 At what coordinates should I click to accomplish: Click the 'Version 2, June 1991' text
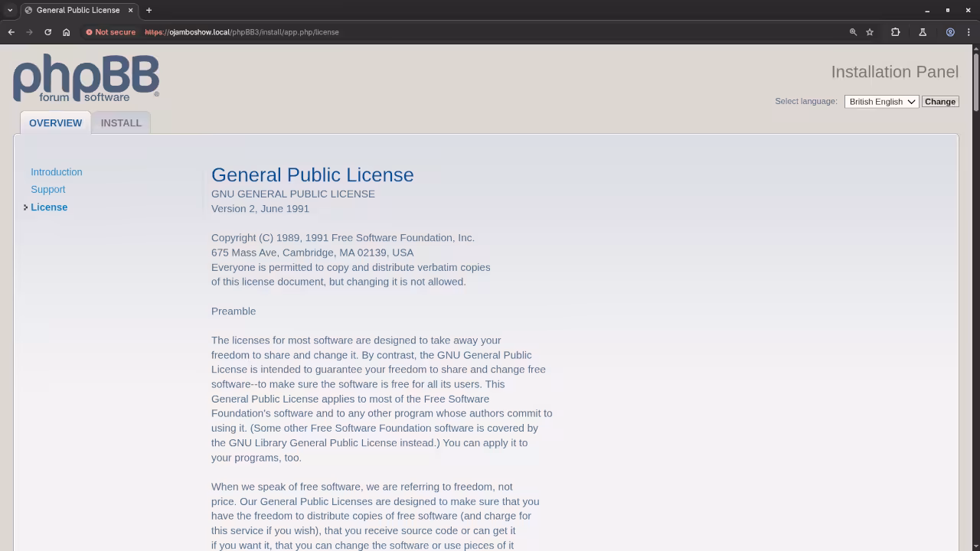[x=260, y=209]
